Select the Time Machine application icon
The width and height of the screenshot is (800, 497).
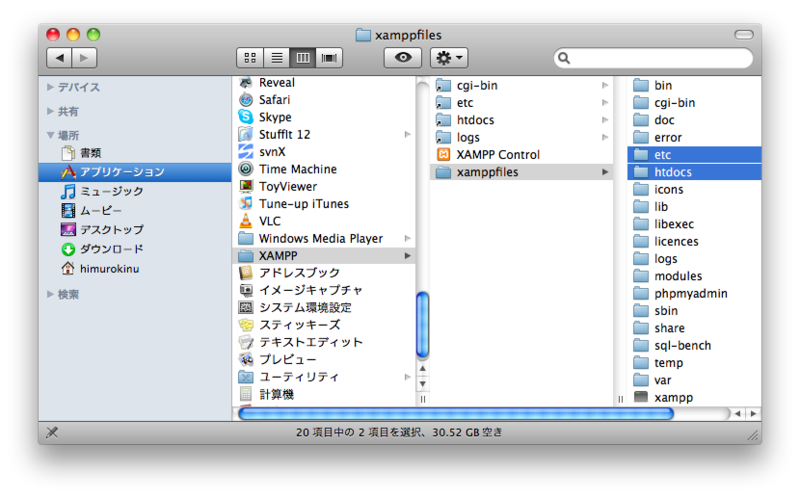coord(246,169)
